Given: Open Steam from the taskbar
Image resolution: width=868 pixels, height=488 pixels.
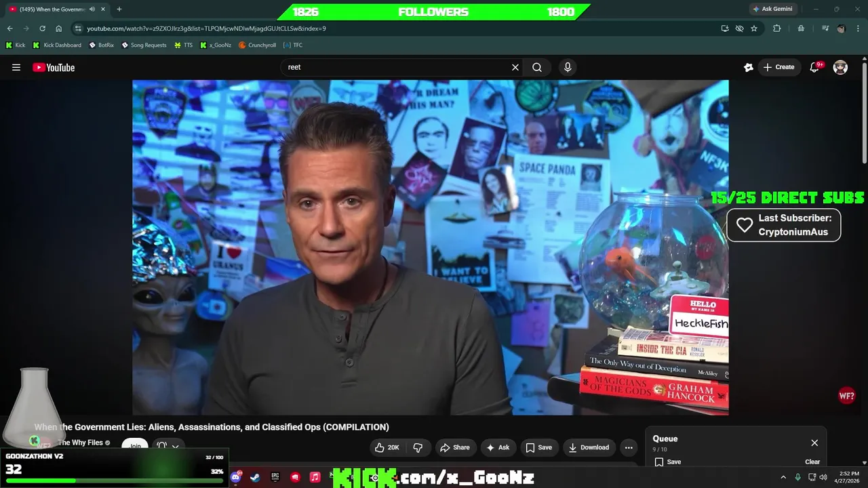Looking at the screenshot, I should 255,477.
